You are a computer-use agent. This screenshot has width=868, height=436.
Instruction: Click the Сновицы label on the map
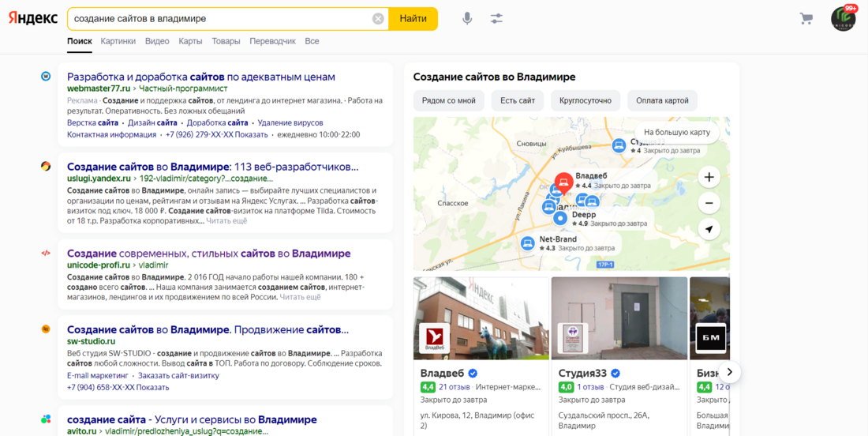pyautogui.click(x=531, y=144)
